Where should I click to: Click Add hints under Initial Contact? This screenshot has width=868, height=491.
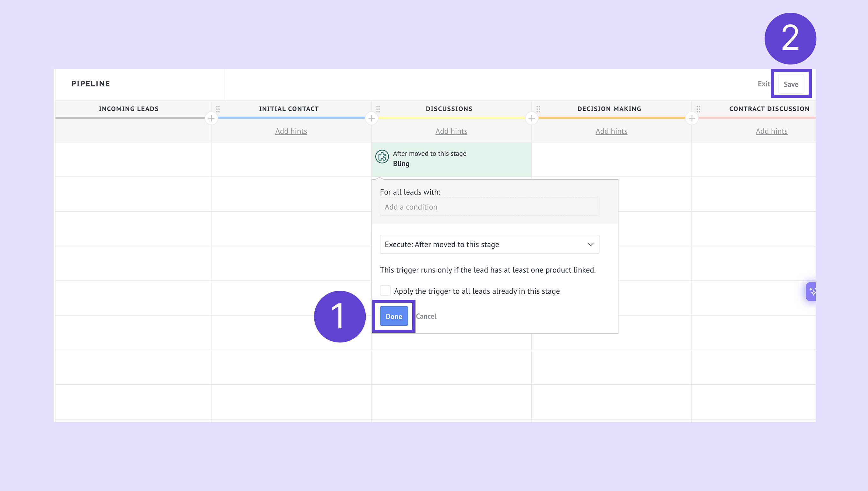tap(291, 131)
